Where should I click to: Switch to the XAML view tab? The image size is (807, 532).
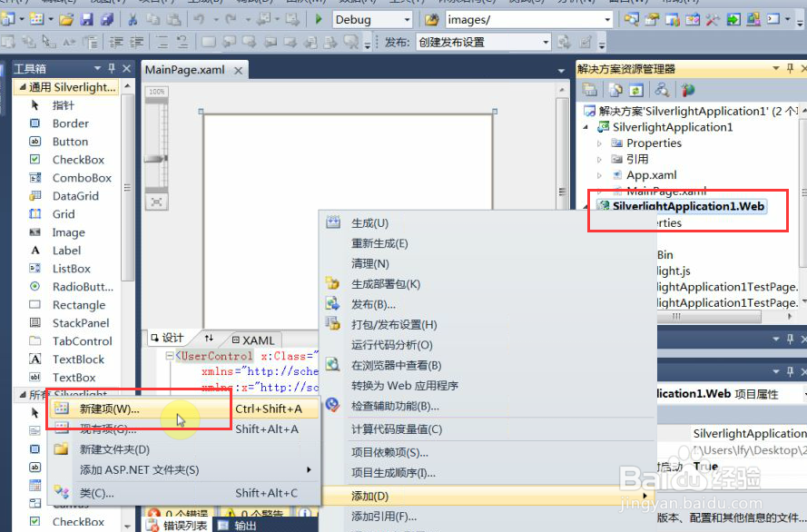(252, 340)
